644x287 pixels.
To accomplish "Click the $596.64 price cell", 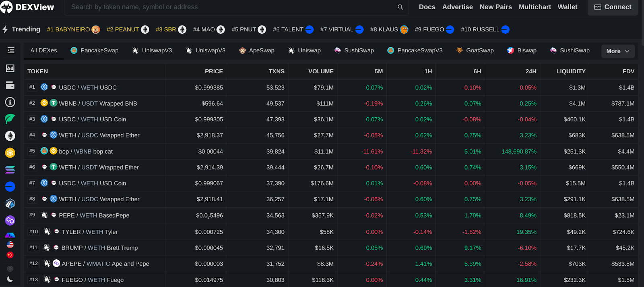I will pyautogui.click(x=212, y=104).
